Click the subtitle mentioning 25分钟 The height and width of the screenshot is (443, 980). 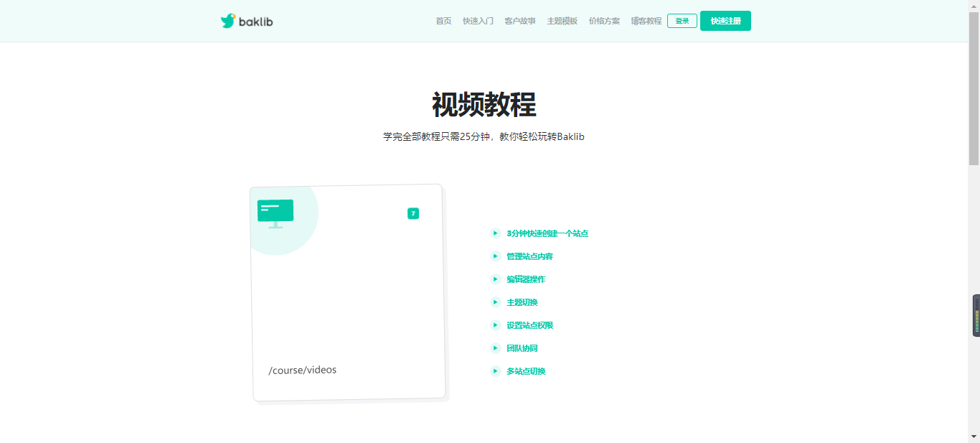point(484,136)
